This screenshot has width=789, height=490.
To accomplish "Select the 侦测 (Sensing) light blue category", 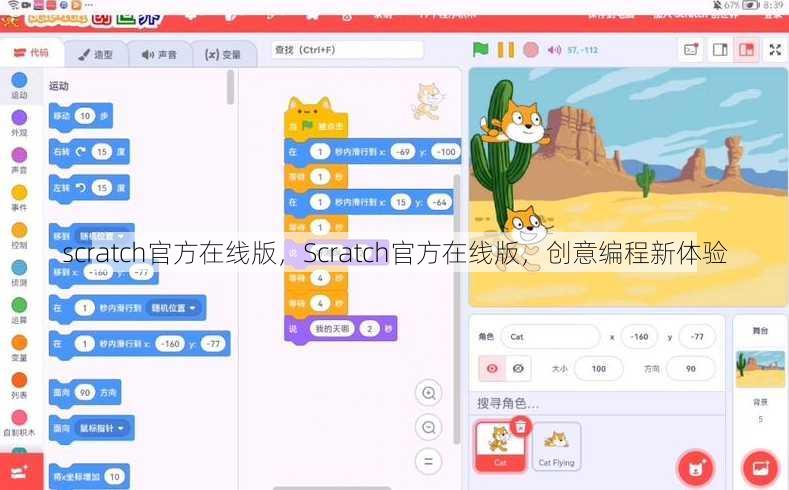I will click(x=19, y=273).
